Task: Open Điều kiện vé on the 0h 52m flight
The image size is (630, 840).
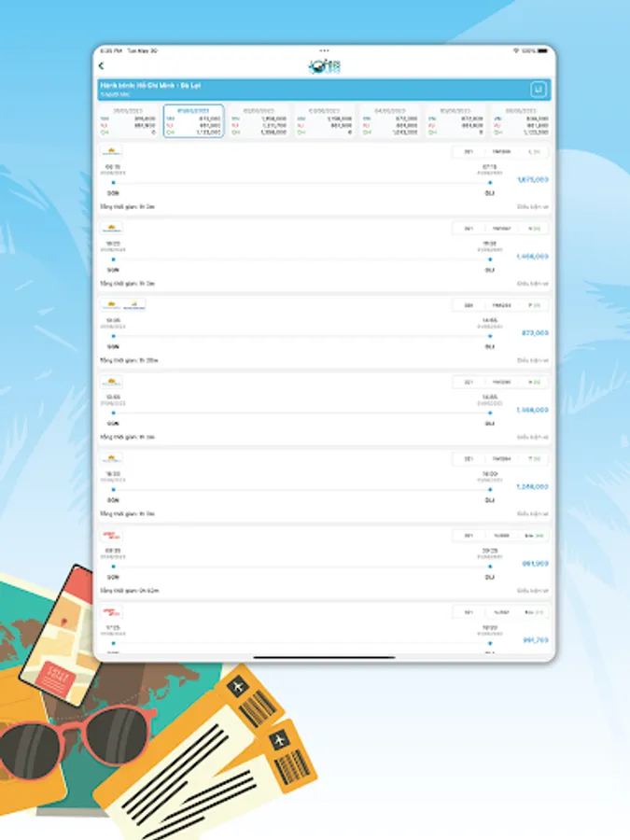Action: (533, 591)
